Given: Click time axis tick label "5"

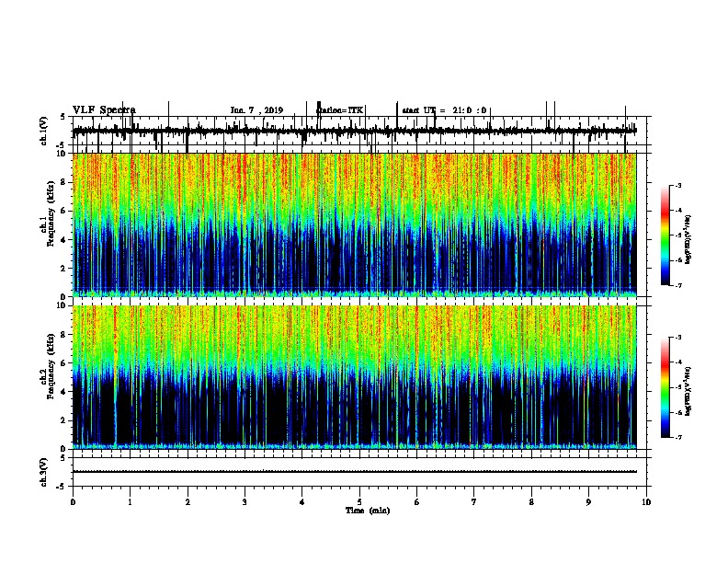Looking at the screenshot, I should [359, 502].
